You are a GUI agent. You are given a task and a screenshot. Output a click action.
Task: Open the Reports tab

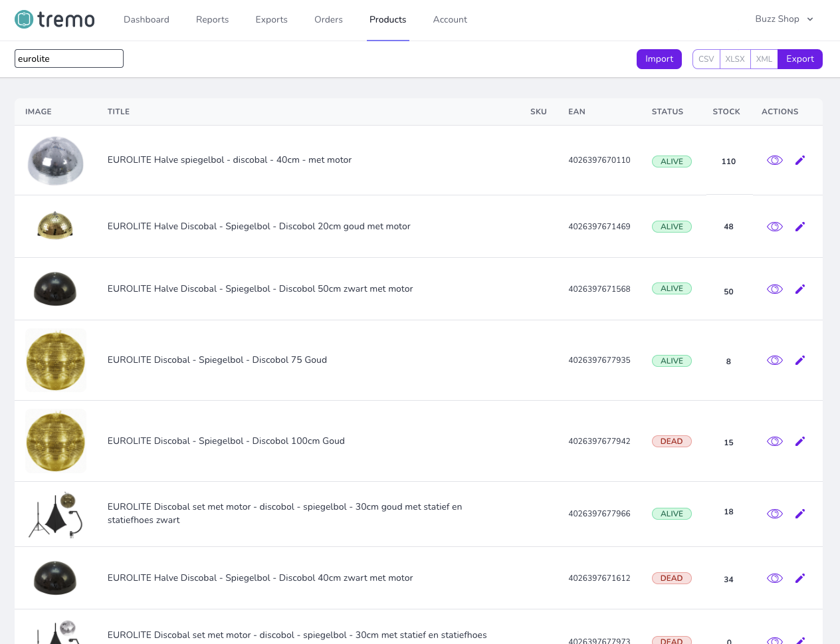coord(212,20)
